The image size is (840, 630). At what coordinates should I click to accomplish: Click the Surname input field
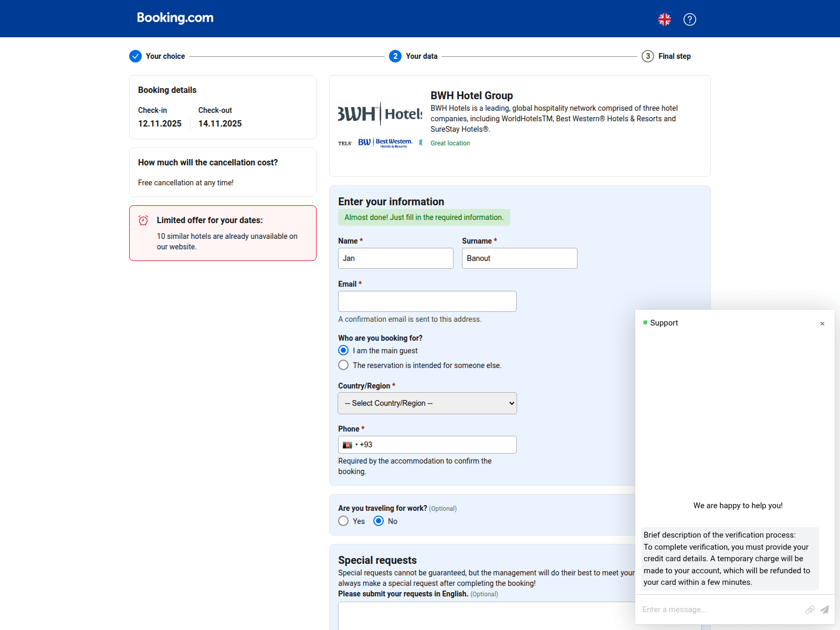tap(520, 258)
